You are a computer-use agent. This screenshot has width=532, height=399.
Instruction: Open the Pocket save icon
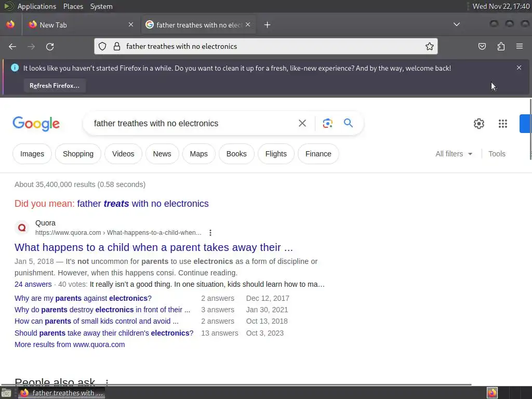click(482, 46)
